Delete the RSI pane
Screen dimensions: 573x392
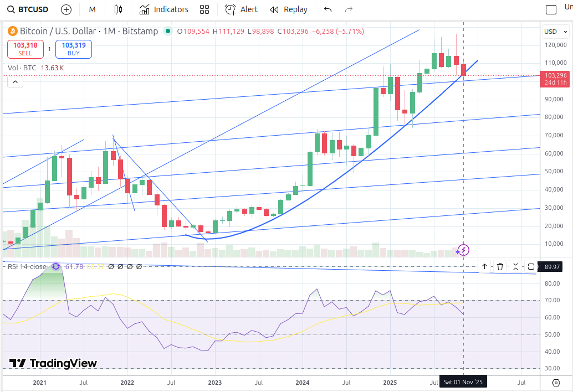500,267
